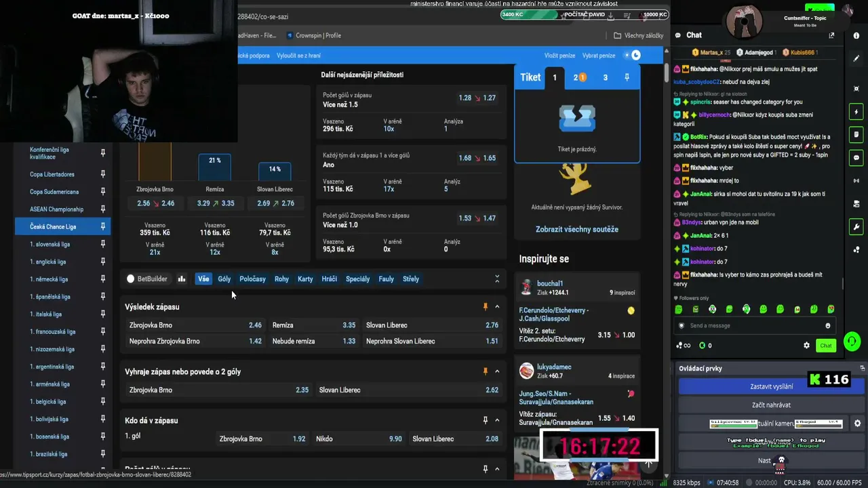The image size is (868, 488).
Task: Collapse the Výsledek zápasu section
Action: 497,307
